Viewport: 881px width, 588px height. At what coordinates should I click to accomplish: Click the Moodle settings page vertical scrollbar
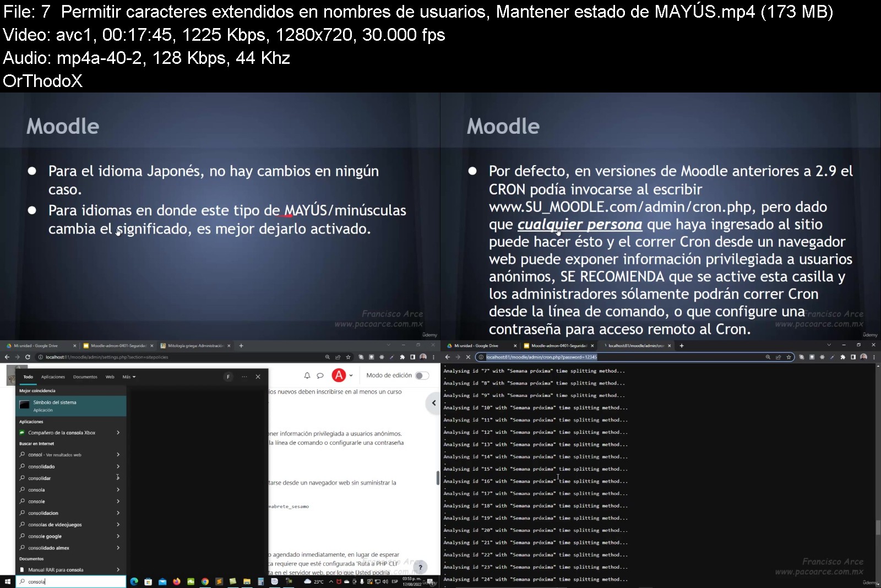click(x=438, y=478)
